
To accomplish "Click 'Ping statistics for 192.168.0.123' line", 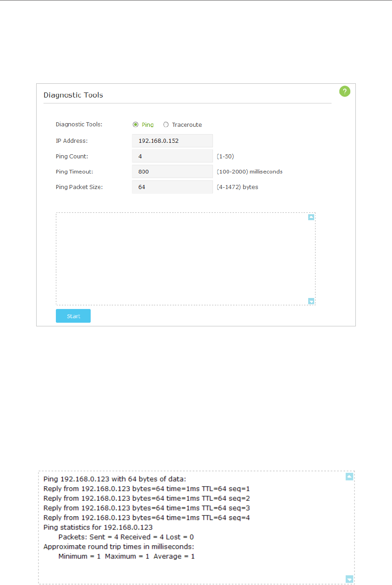I will pyautogui.click(x=98, y=527).
